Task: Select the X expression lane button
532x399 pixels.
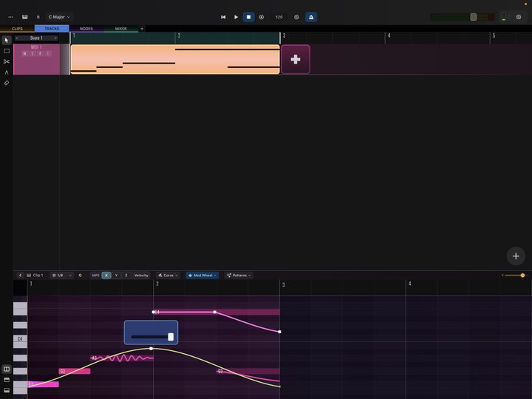Action: click(106, 275)
